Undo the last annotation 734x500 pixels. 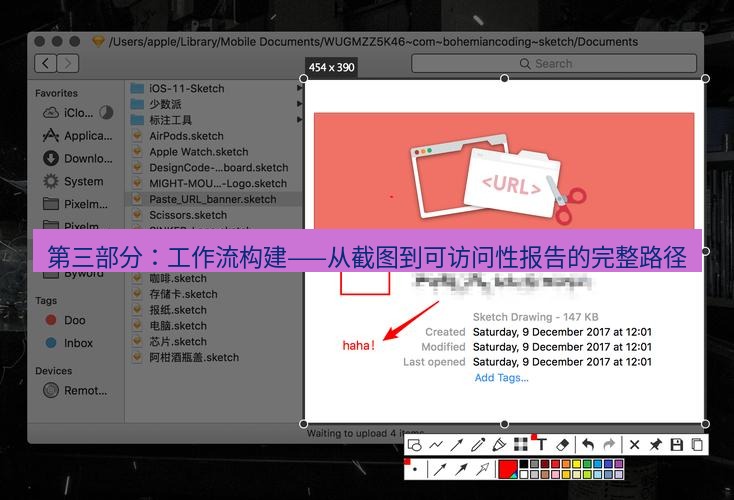588,444
